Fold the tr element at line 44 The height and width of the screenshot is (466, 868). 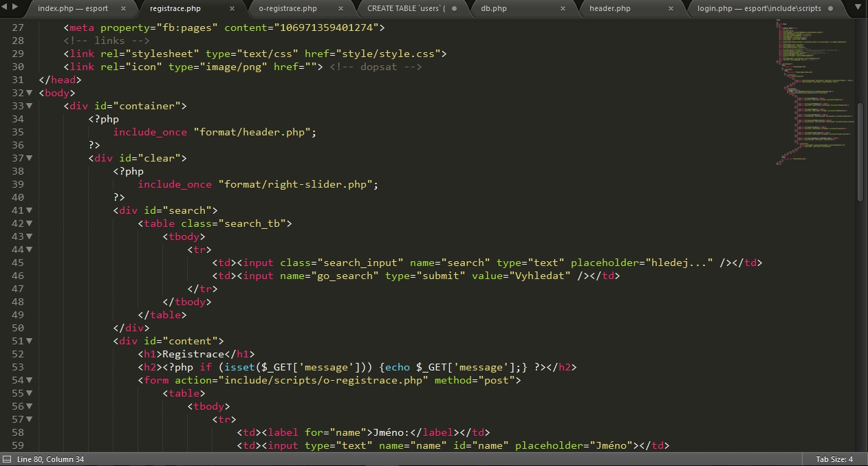click(29, 249)
